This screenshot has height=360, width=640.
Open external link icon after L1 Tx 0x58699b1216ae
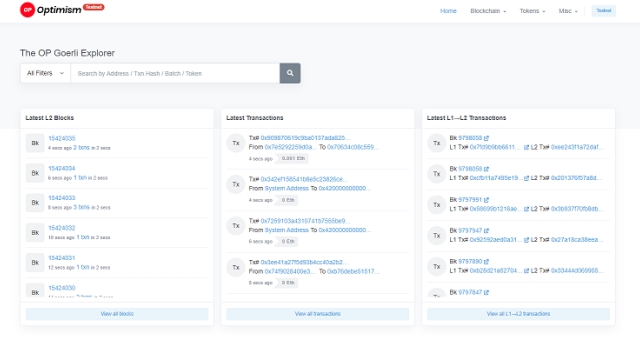526,209
